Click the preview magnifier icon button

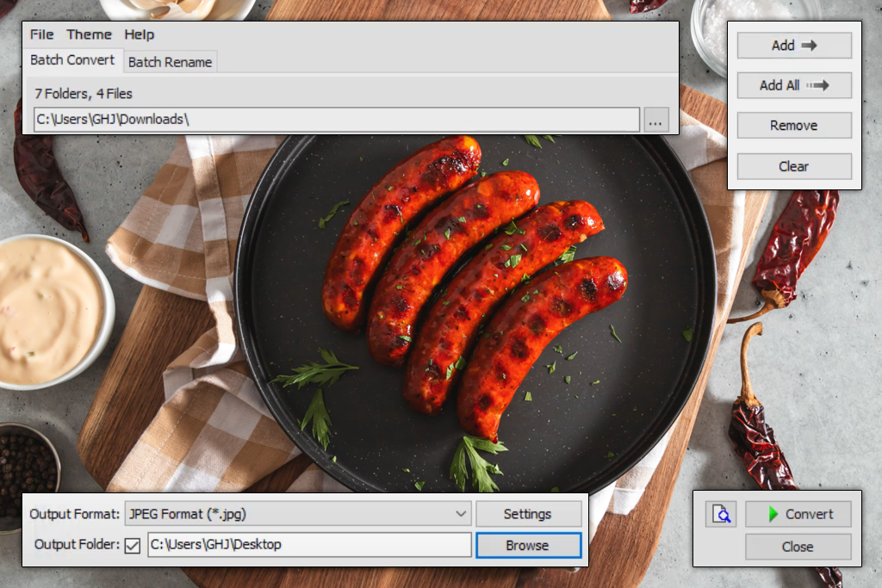(x=721, y=514)
